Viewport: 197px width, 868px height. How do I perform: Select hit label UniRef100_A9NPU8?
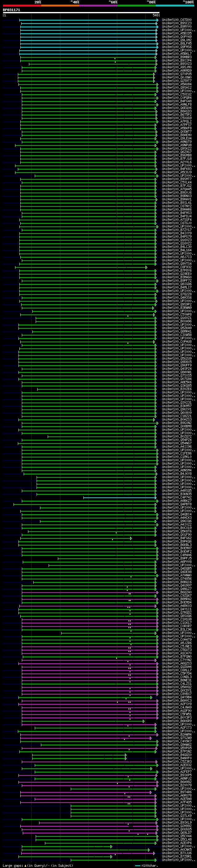click(177, 145)
